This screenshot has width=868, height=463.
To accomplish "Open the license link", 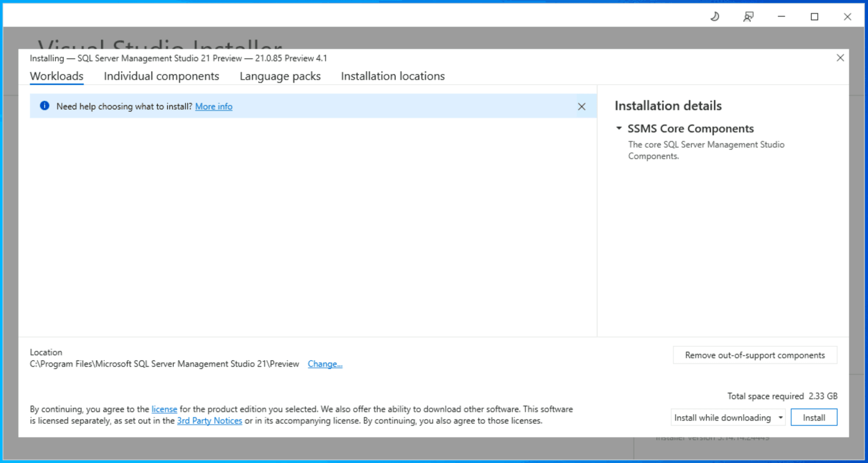I will [164, 409].
